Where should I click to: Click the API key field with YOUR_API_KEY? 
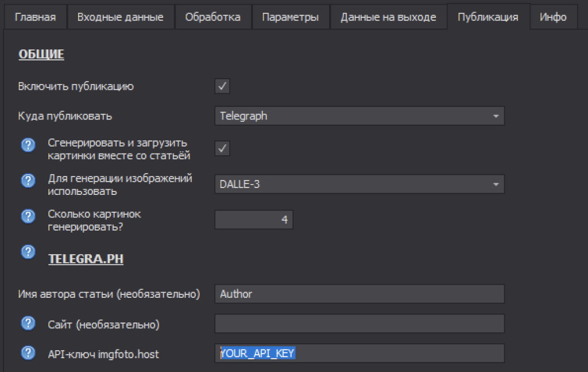[359, 354]
